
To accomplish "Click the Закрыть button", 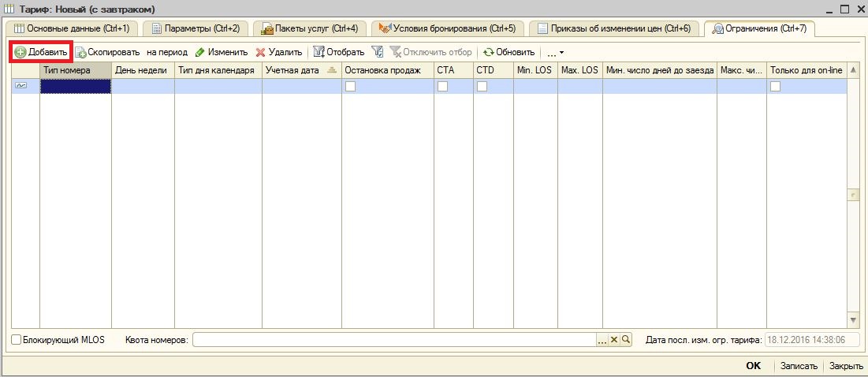I will point(847,366).
